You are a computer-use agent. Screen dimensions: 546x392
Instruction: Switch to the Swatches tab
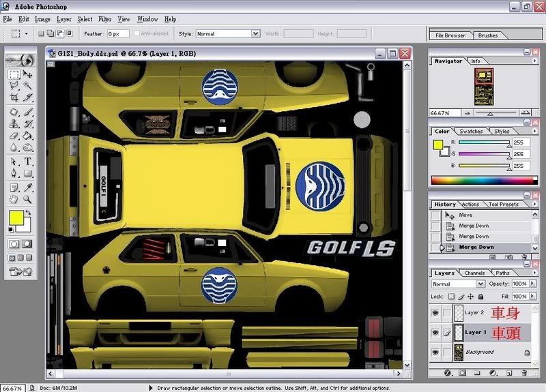[471, 131]
